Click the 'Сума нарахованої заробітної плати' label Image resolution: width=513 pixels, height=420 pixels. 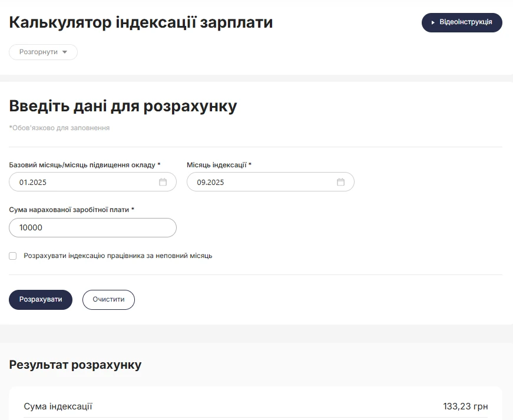(x=71, y=210)
